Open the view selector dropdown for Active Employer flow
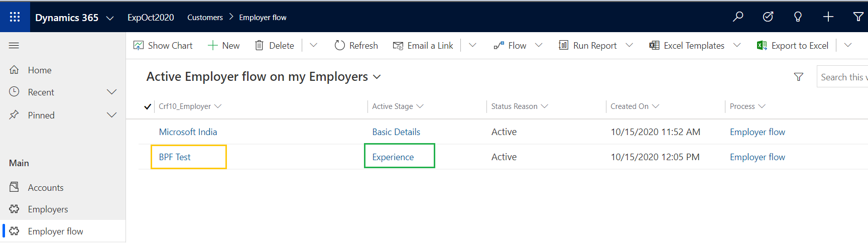 377,77
